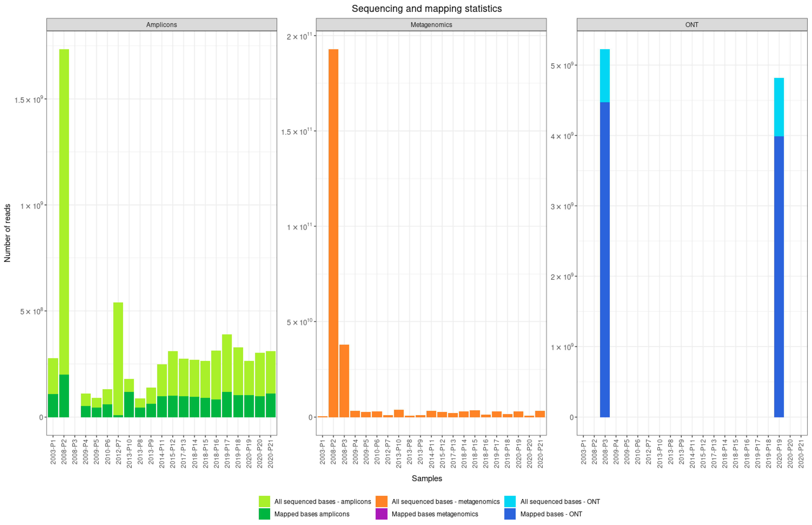Click the cyan 'All sequenced bases - ONT' legend swatch
Image resolution: width=812 pixels, height=525 pixels.
(x=510, y=501)
